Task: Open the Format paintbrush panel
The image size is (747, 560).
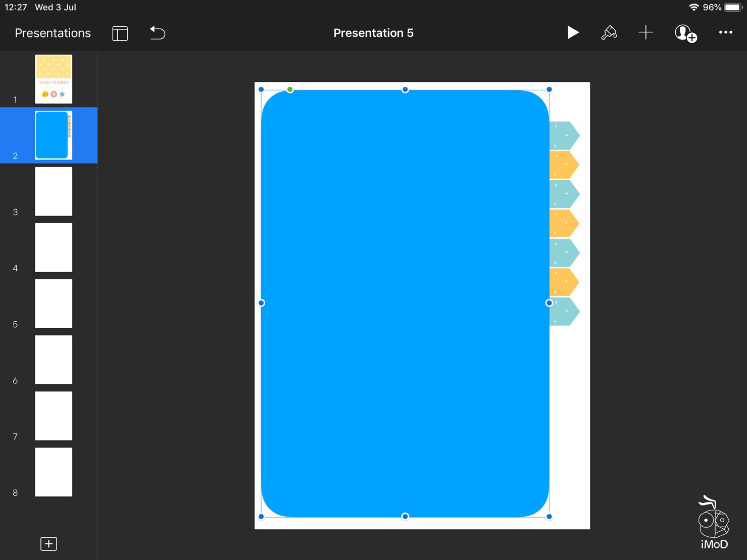Action: click(x=609, y=33)
